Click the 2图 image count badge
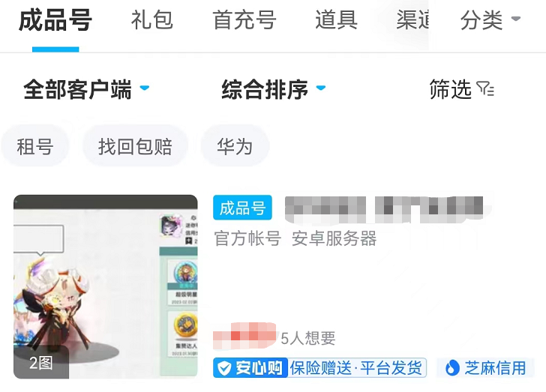Viewport: 546px width, 392px height. coord(41,363)
